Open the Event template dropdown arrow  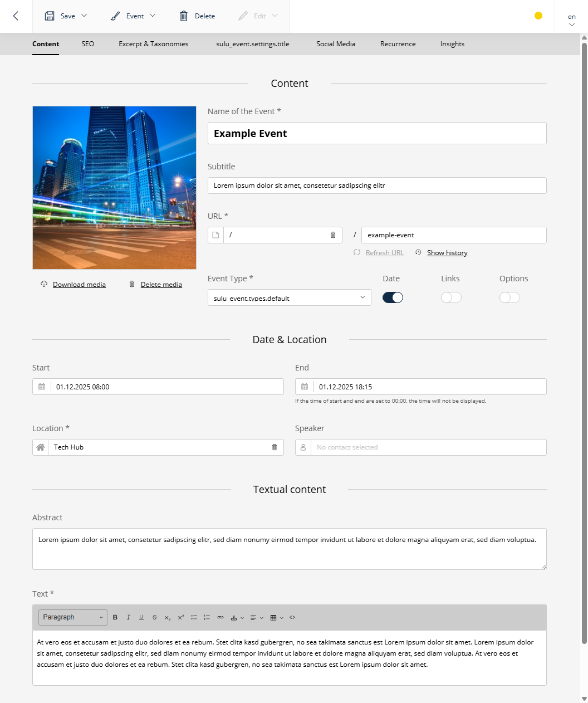pyautogui.click(x=153, y=16)
